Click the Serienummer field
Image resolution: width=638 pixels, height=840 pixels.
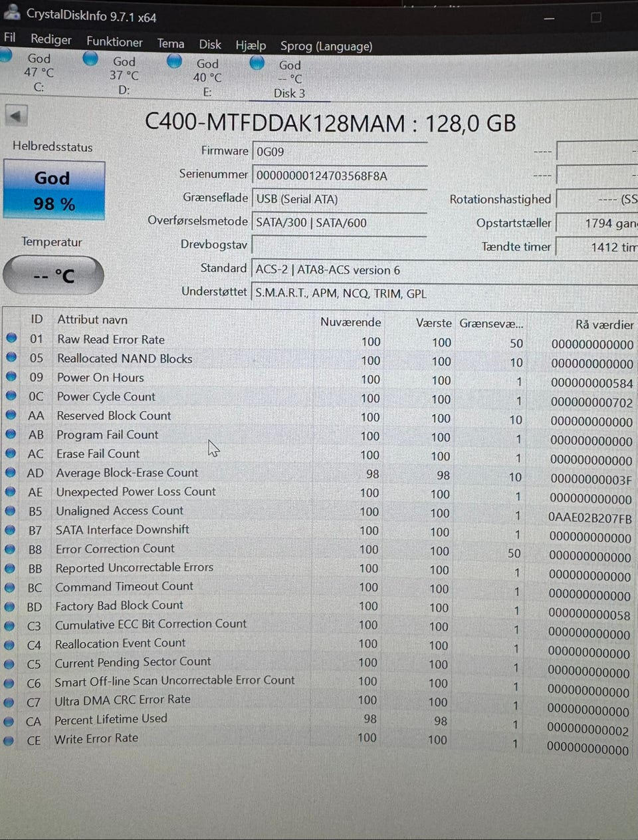click(339, 176)
